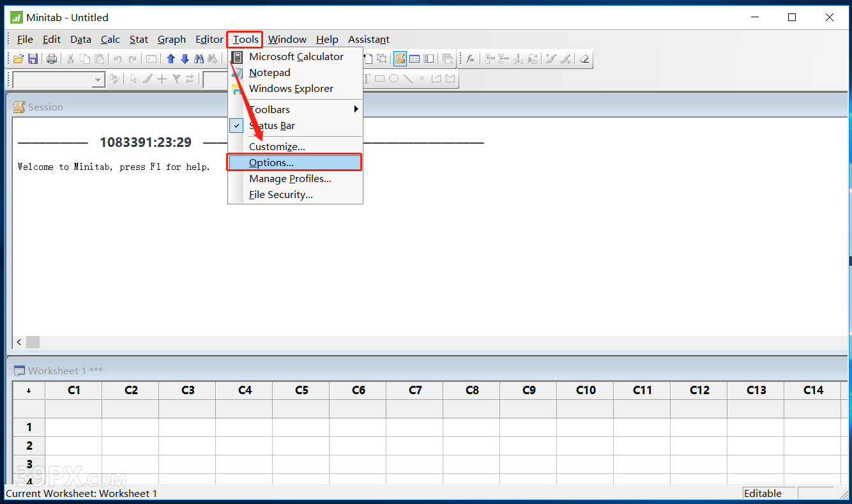Select the ellipse drawing tool
852x504 pixels.
[393, 79]
